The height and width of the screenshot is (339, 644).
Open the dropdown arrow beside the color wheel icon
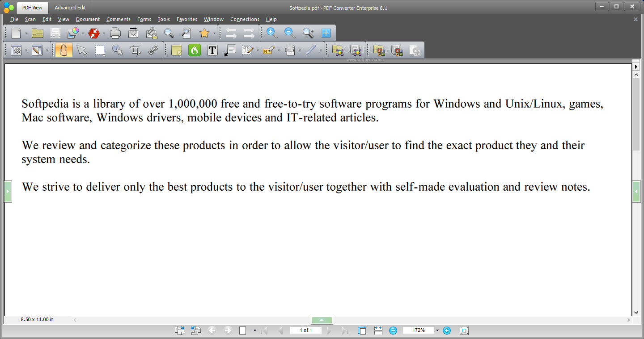(83, 33)
